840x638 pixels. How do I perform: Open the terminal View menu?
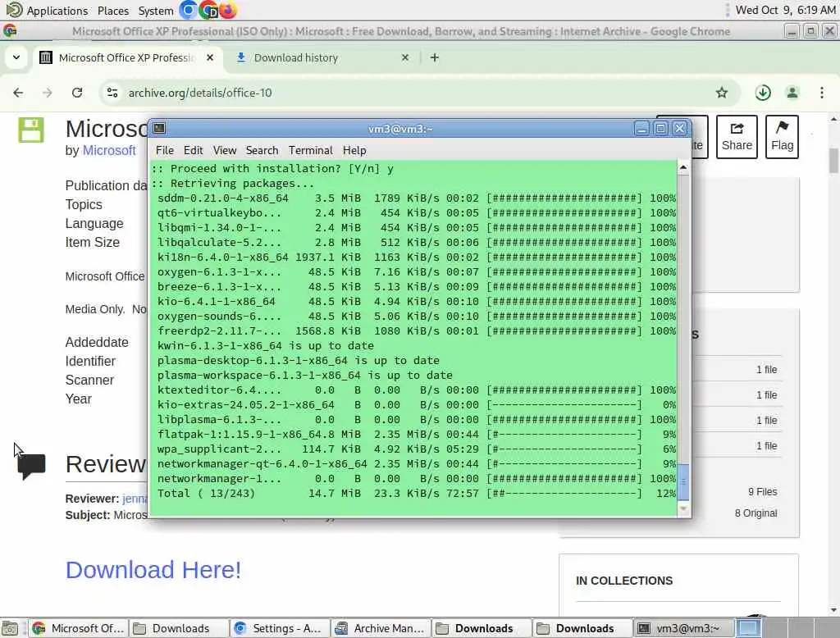pos(225,151)
